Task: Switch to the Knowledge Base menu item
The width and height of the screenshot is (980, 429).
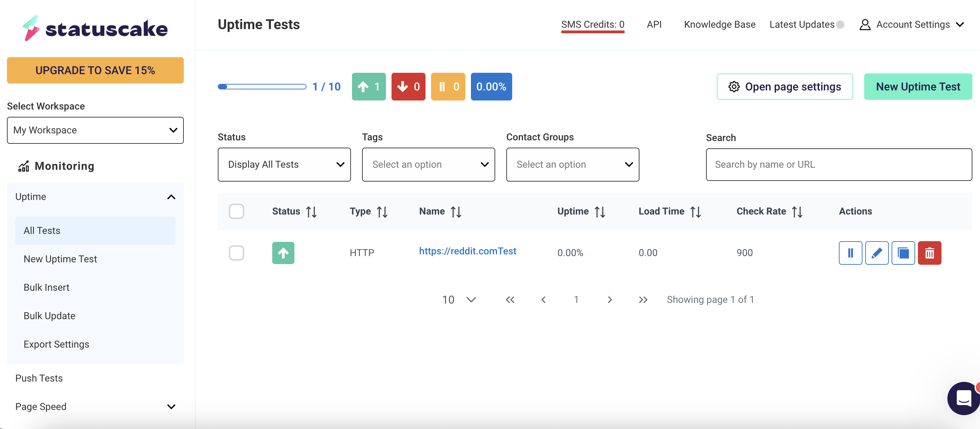Action: coord(720,24)
